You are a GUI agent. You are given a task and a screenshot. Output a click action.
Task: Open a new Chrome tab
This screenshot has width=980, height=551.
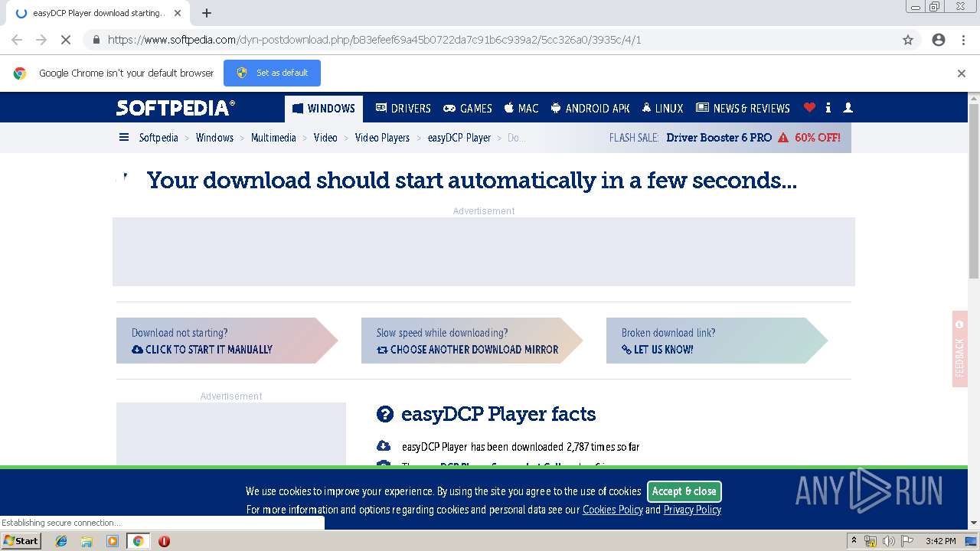(207, 13)
